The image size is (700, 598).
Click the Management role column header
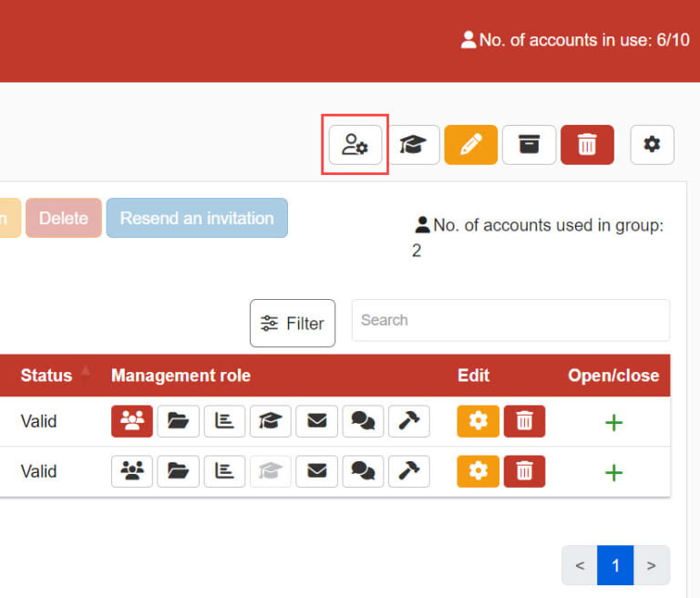180,376
